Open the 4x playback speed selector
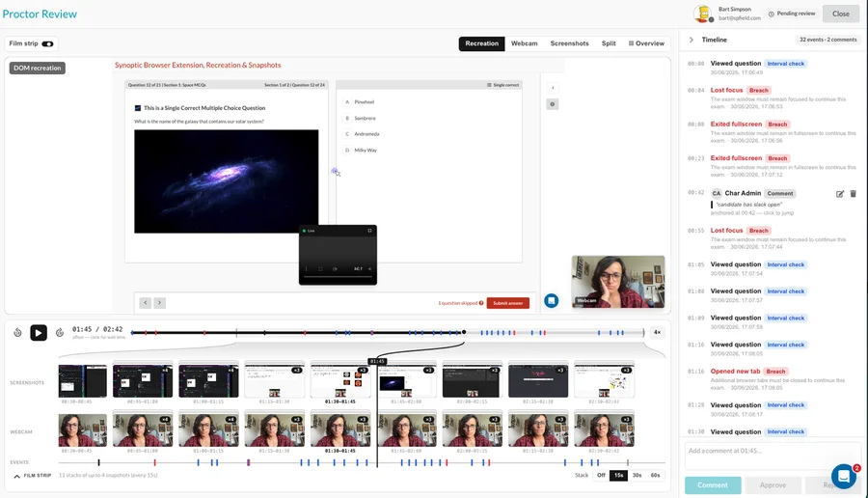The width and height of the screenshot is (868, 498). click(657, 332)
